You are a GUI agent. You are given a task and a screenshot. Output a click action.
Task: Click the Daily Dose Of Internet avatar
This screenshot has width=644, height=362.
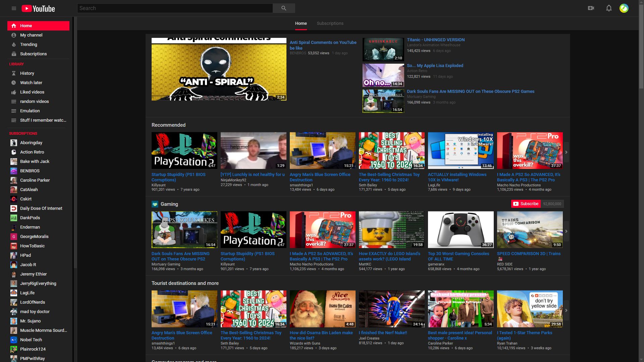pyautogui.click(x=14, y=208)
